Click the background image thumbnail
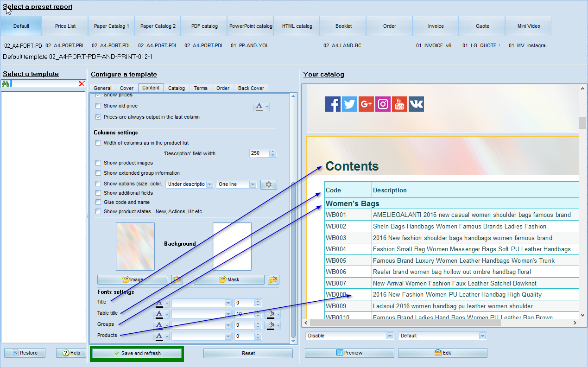Screen dimensions: 588x368 coord(135,246)
